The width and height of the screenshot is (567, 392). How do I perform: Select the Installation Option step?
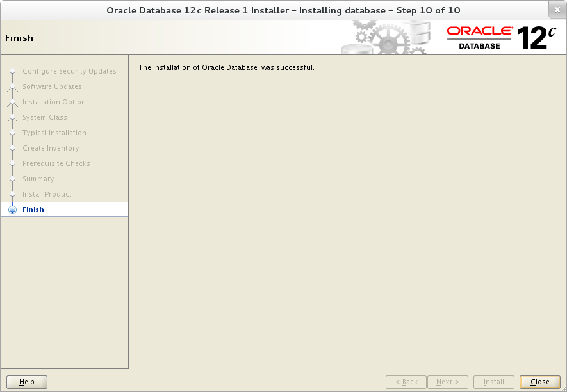tap(54, 102)
